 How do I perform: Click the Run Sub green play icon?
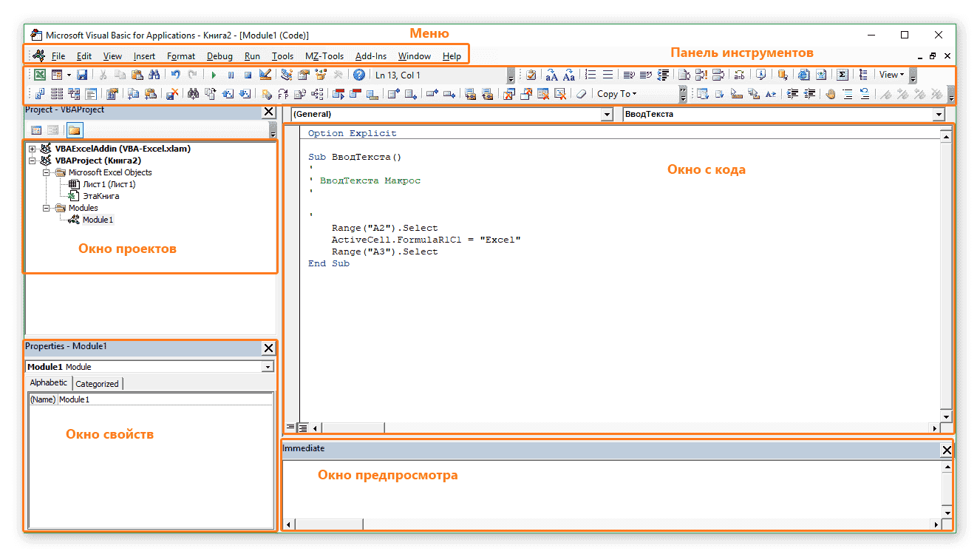[x=214, y=75]
